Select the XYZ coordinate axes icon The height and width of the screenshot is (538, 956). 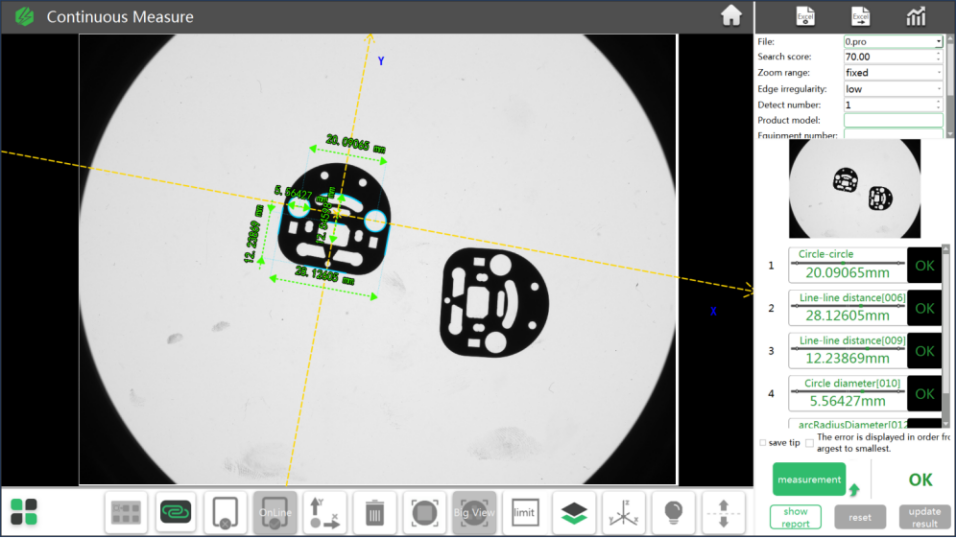[x=623, y=512]
